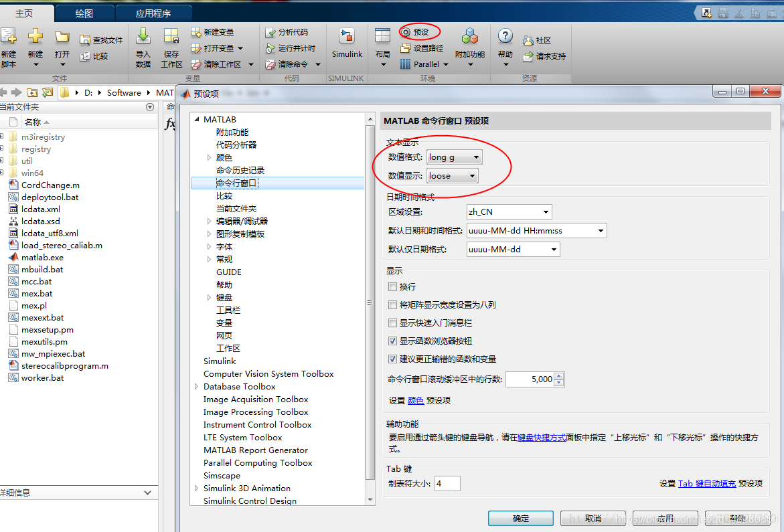Viewport: 784px width, 532px height.
Task: Click the 新建脚本 (New Script) icon
Action: (x=8, y=36)
